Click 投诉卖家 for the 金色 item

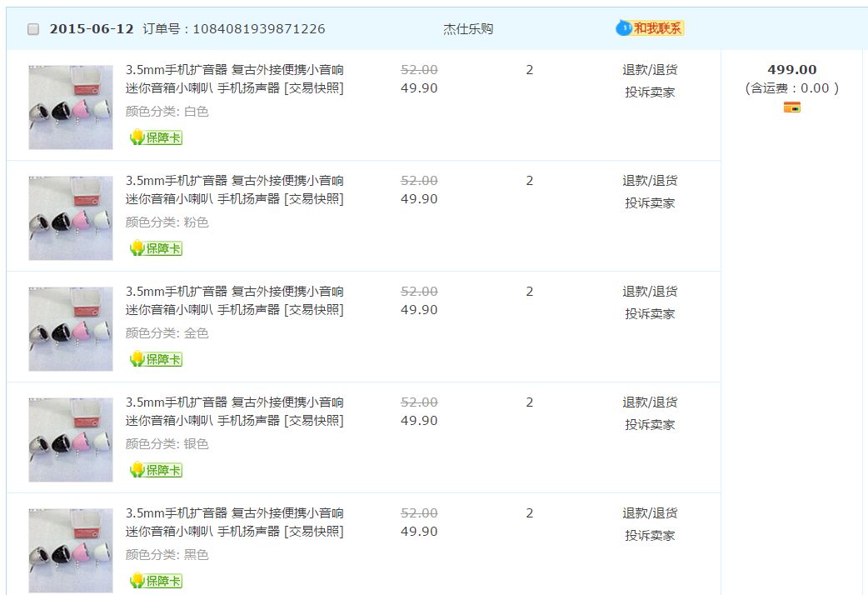(x=650, y=314)
